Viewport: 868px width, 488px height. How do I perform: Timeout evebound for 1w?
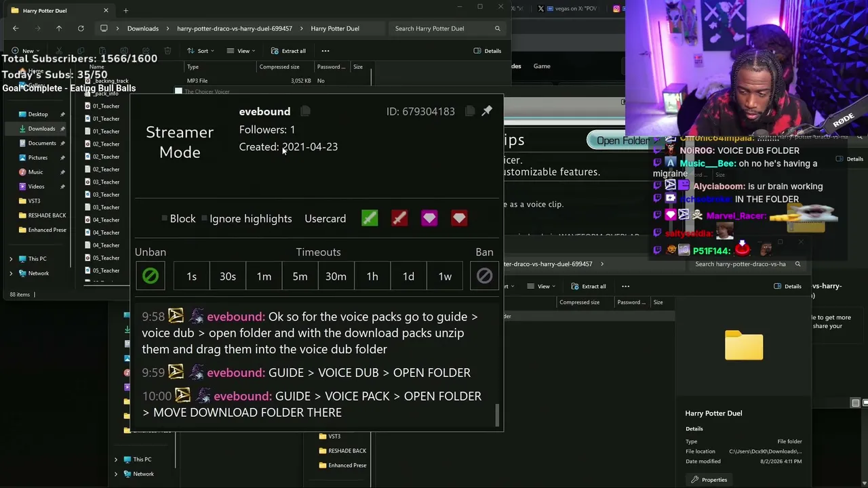[x=445, y=276]
